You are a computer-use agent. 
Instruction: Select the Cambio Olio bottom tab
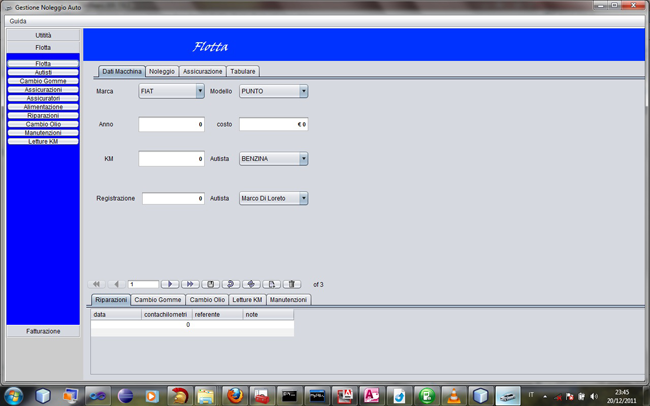point(207,299)
